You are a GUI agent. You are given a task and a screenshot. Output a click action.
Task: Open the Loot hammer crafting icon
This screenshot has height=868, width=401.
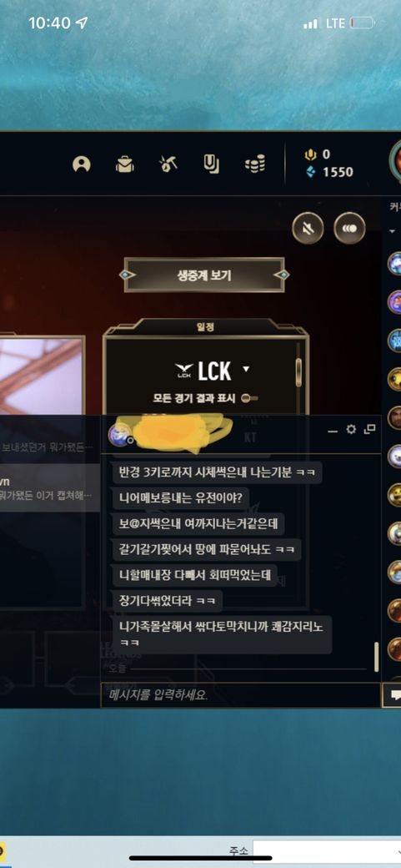(x=168, y=164)
